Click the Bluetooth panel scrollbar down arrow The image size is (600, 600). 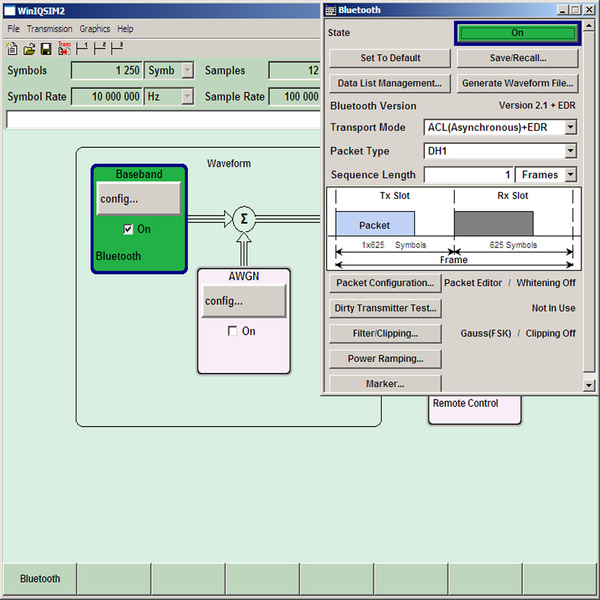pos(589,385)
